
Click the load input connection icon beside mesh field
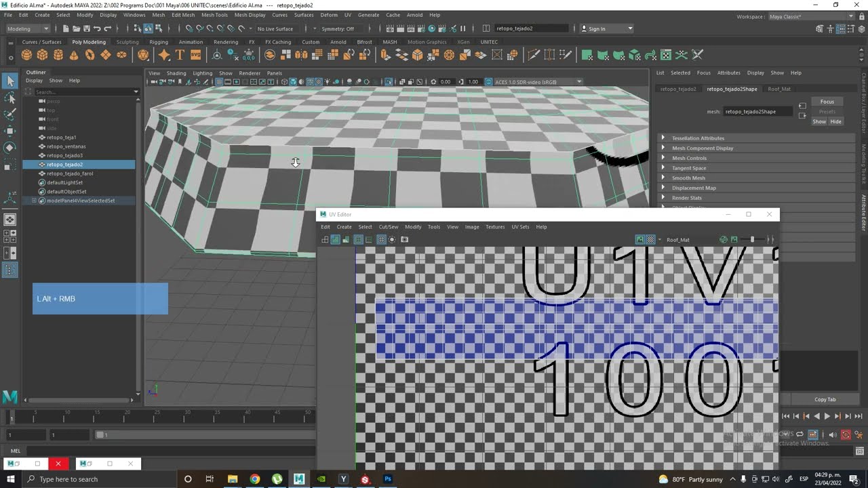tap(802, 106)
